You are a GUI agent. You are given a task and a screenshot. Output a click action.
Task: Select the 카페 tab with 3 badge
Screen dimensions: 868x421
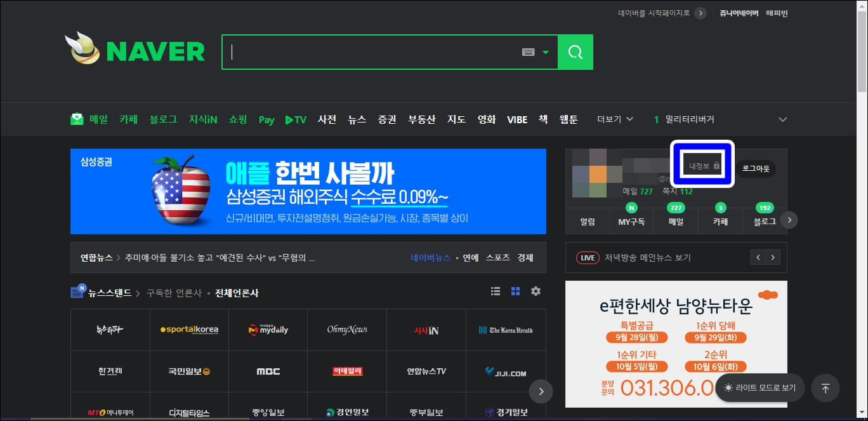tap(720, 222)
